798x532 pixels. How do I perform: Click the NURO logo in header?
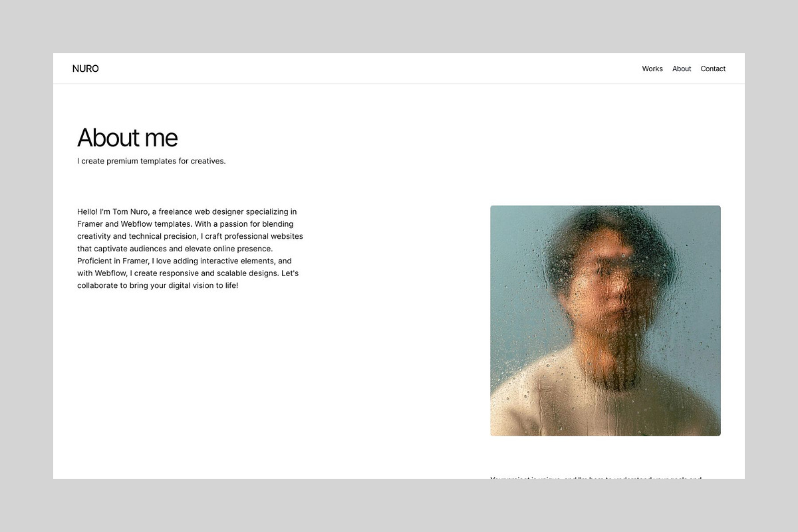(85, 68)
